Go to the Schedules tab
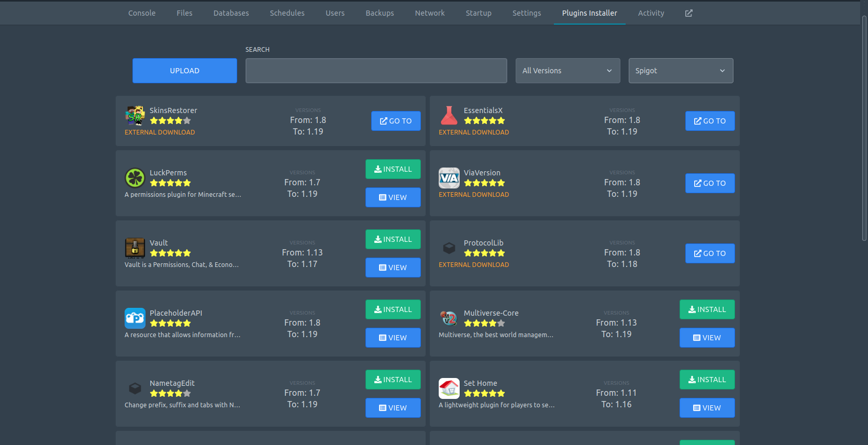 point(287,13)
